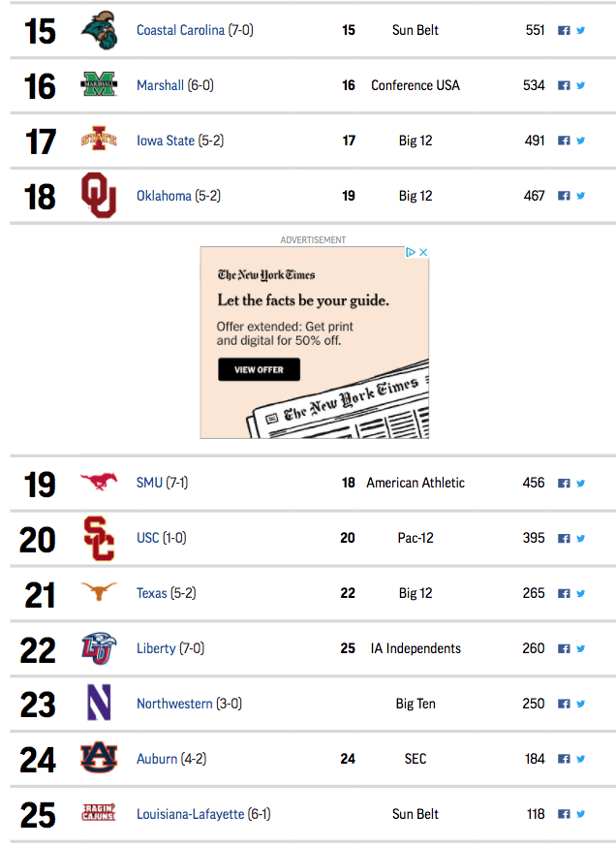Share Coastal Carolina ranking on Facebook
This screenshot has height=847, width=616.
(x=564, y=31)
